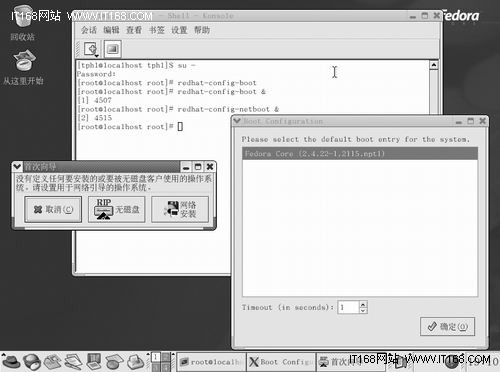Close the Konsole window

pyautogui.click(x=436, y=16)
